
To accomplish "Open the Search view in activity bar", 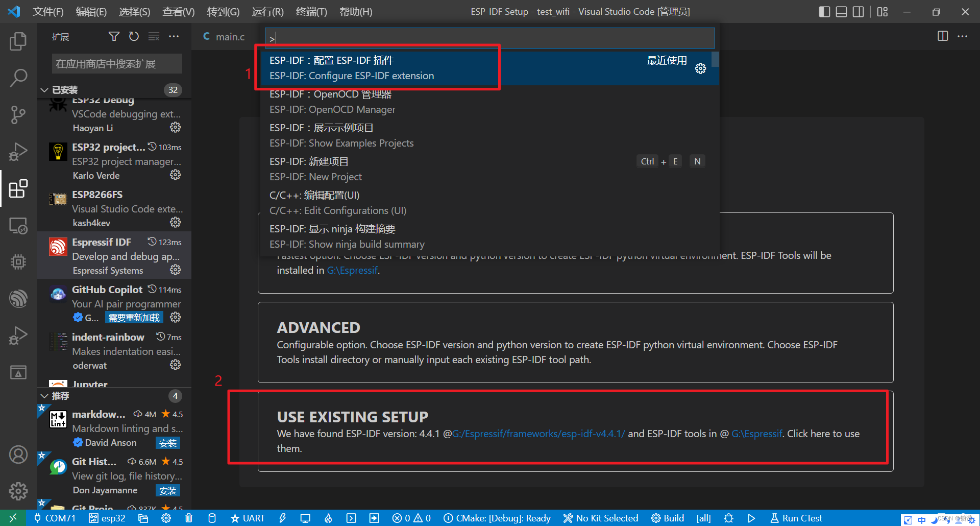I will tap(18, 78).
